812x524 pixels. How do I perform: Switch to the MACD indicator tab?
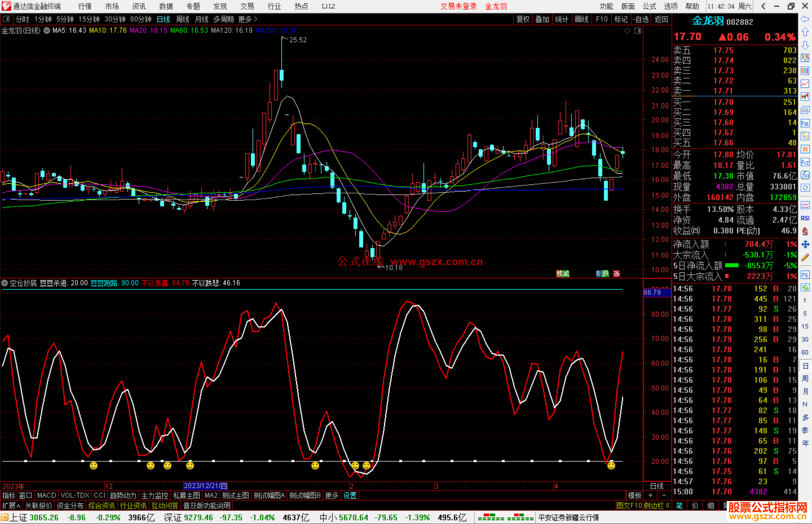click(x=46, y=495)
